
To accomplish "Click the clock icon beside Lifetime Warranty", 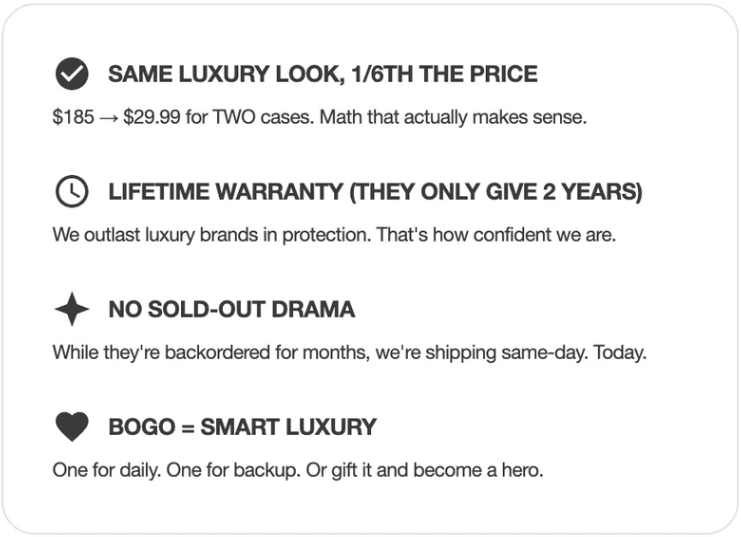I will (x=71, y=192).
